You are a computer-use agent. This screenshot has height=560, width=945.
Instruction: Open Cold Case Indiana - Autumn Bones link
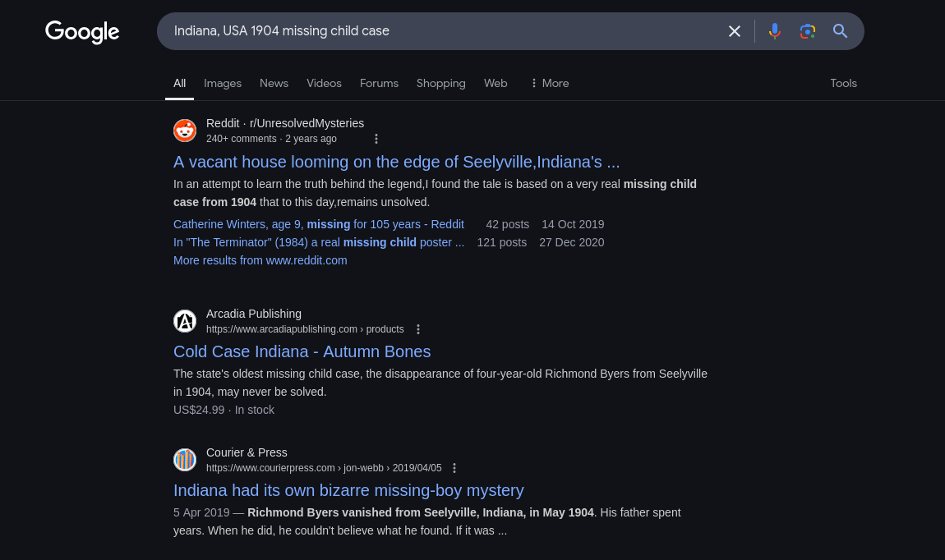(x=302, y=351)
